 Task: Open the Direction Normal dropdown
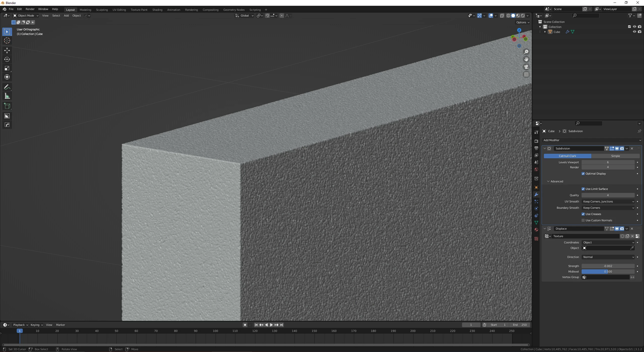(x=608, y=257)
